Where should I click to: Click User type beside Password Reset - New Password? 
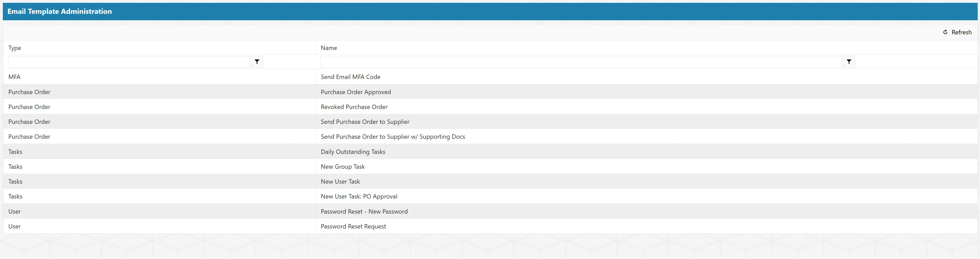[14, 212]
